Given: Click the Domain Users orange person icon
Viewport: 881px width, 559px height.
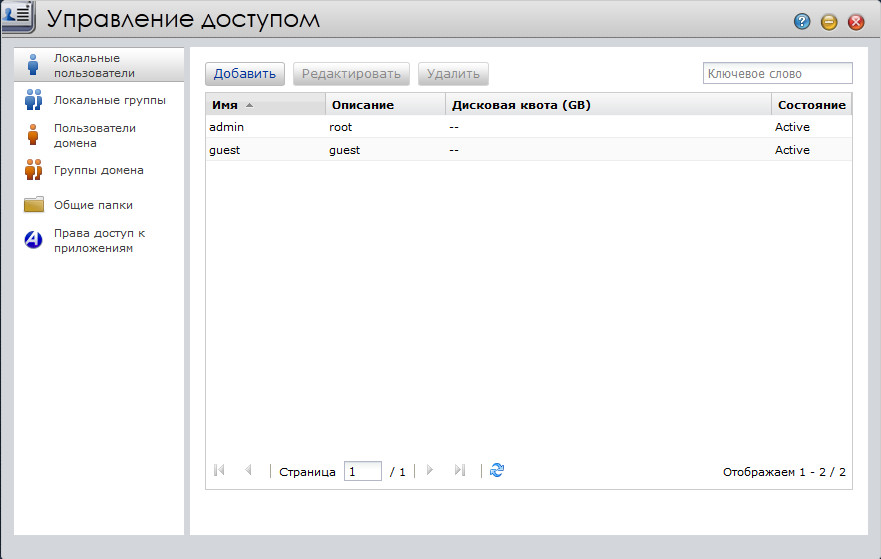Looking at the screenshot, I should pyautogui.click(x=33, y=135).
